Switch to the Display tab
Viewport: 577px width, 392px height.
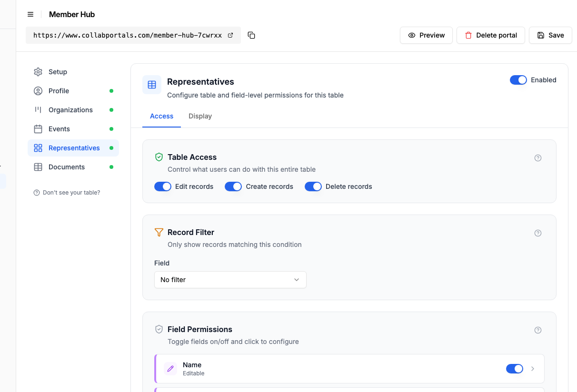coord(200,116)
